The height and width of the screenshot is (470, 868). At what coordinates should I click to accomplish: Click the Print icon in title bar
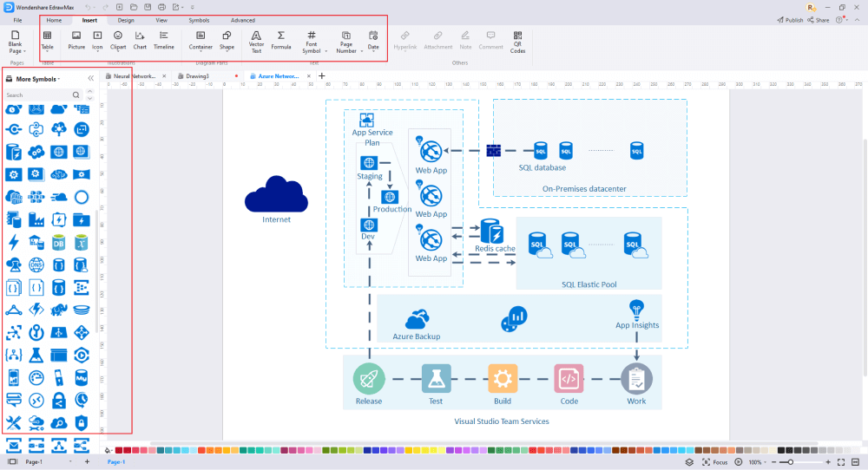coord(161,7)
